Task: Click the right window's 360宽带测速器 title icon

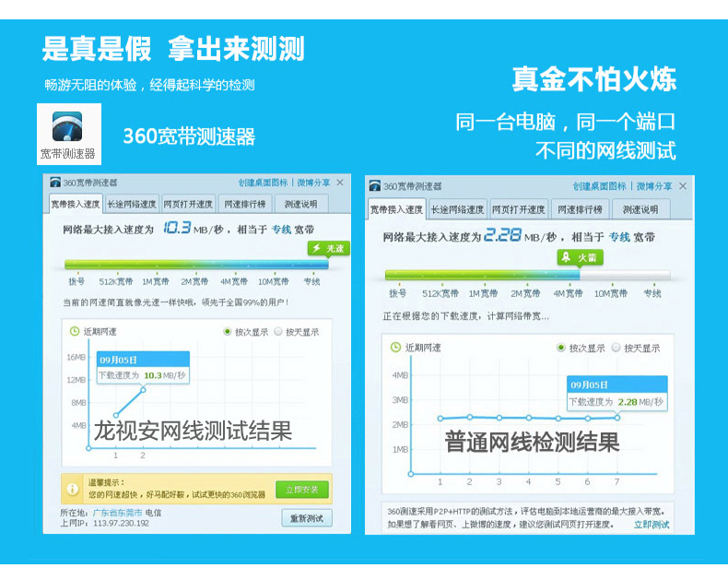Action: coord(375,186)
